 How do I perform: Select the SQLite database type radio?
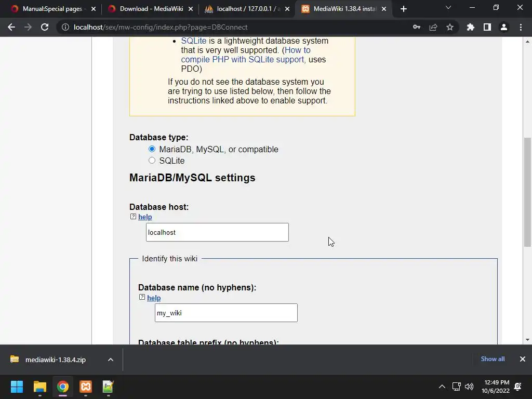pyautogui.click(x=152, y=160)
